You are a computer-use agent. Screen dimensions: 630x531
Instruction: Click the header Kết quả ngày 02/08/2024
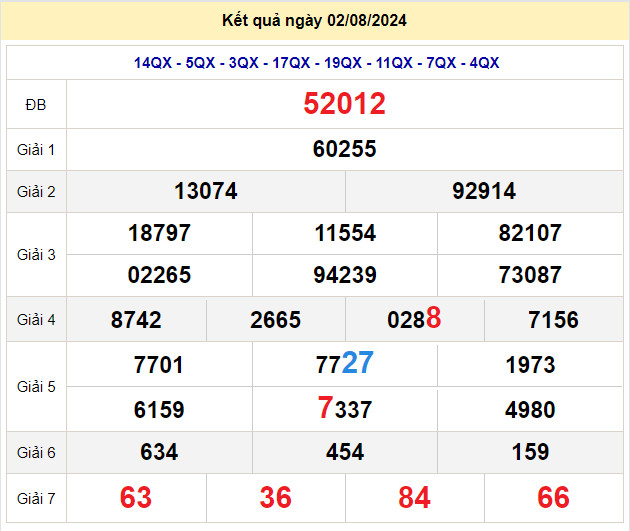coord(314,20)
